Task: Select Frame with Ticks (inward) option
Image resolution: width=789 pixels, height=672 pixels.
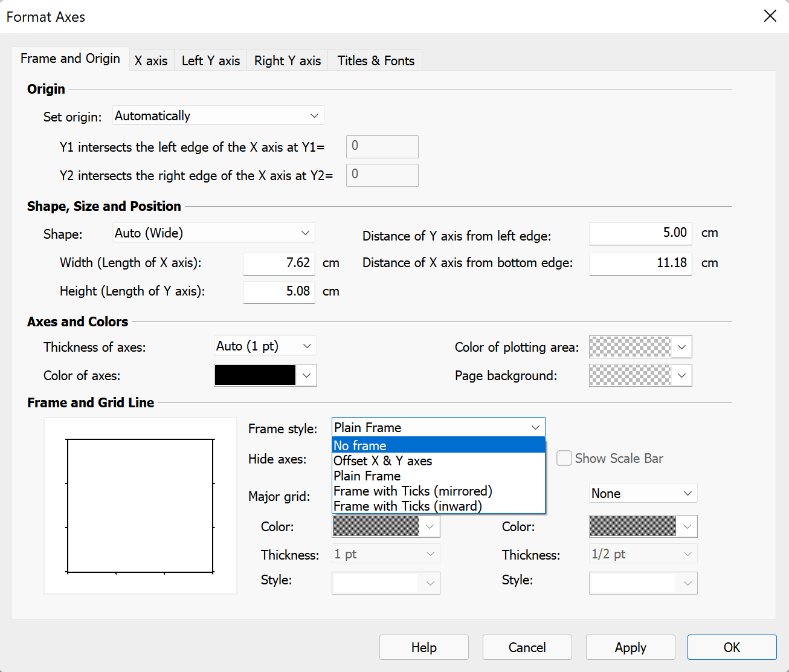Action: click(x=438, y=506)
